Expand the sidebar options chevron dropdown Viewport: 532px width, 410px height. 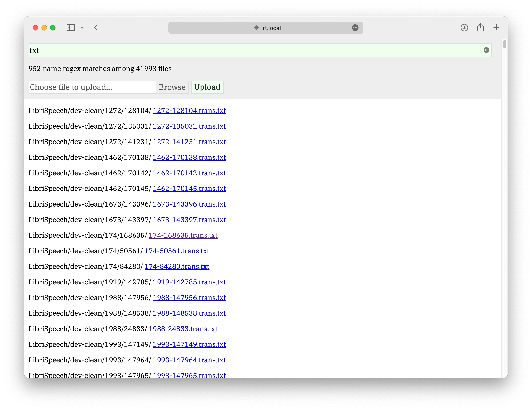tap(82, 28)
